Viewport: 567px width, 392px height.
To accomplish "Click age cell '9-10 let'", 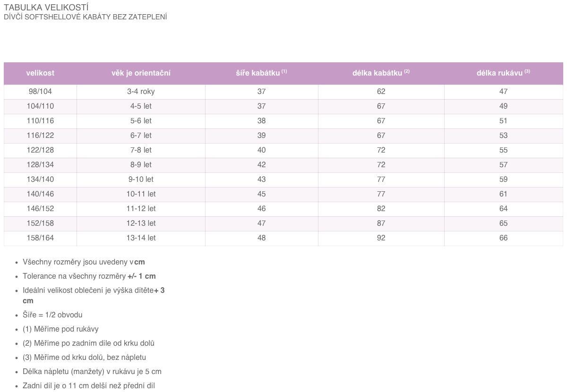I will [141, 179].
